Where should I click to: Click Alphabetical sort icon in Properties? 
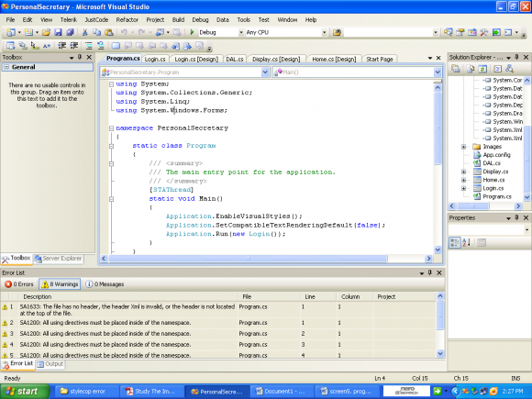467,242
